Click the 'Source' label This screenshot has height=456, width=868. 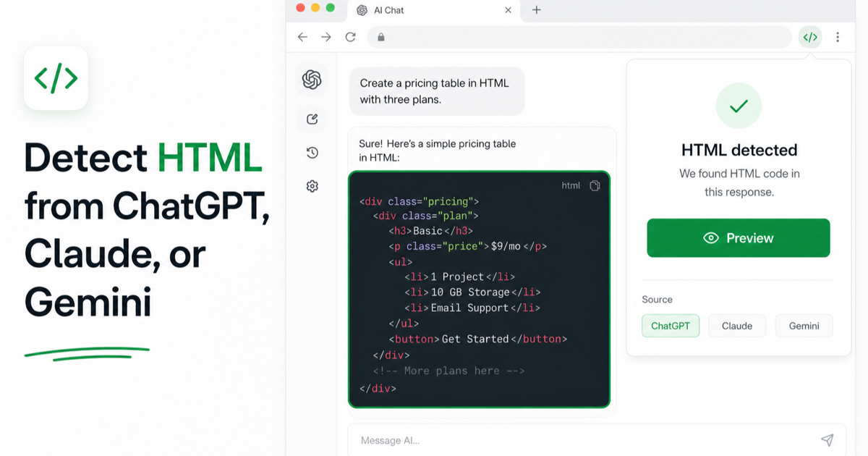point(657,300)
